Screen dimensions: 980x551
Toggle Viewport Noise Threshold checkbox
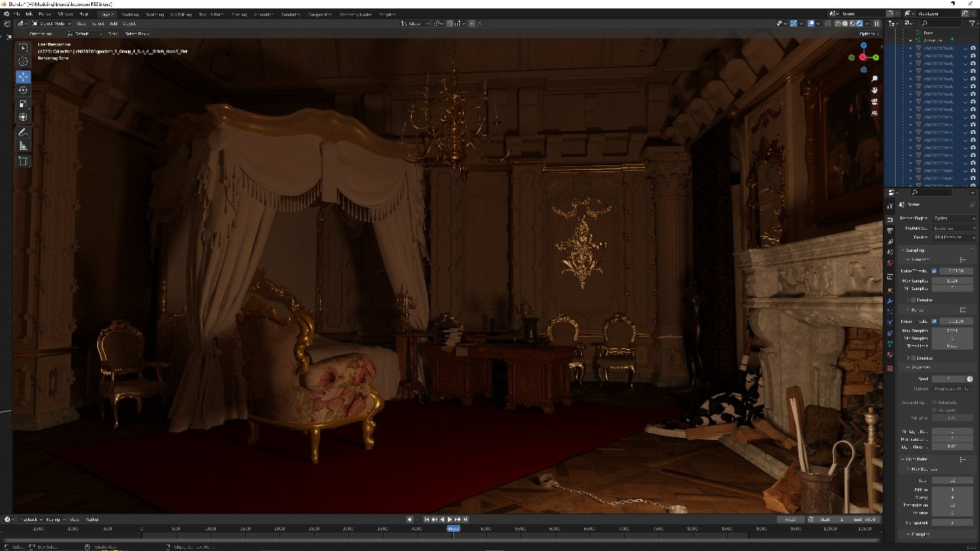(934, 271)
